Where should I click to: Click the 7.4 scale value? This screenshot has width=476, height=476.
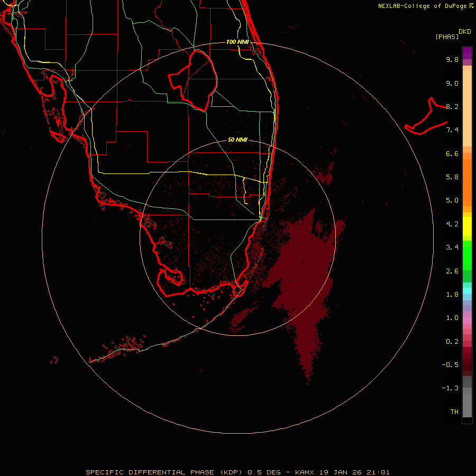(452, 130)
